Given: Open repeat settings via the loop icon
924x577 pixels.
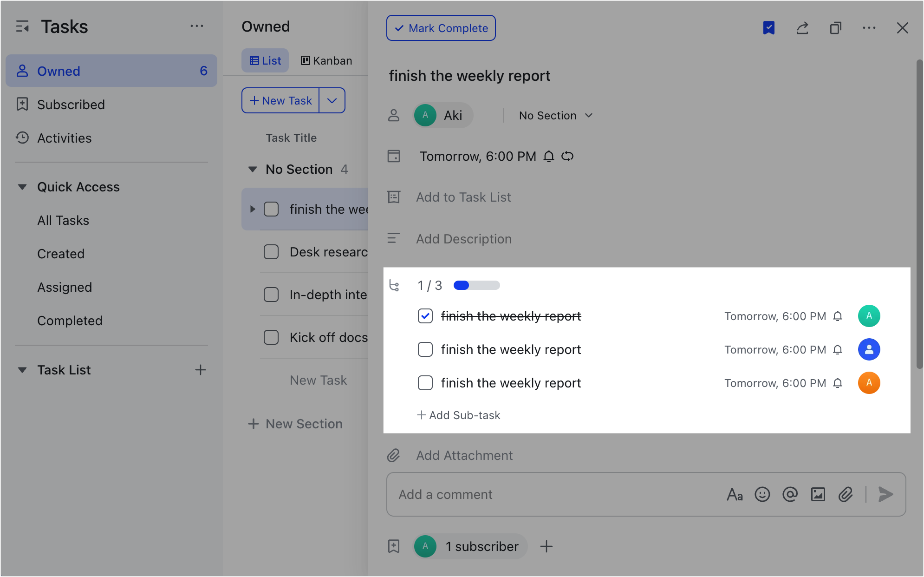Looking at the screenshot, I should pyautogui.click(x=568, y=157).
